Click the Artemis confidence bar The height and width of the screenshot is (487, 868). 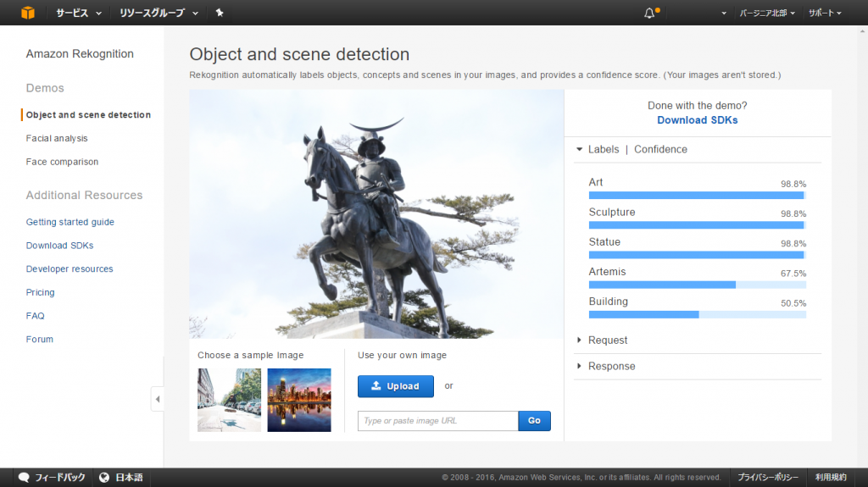coord(697,285)
